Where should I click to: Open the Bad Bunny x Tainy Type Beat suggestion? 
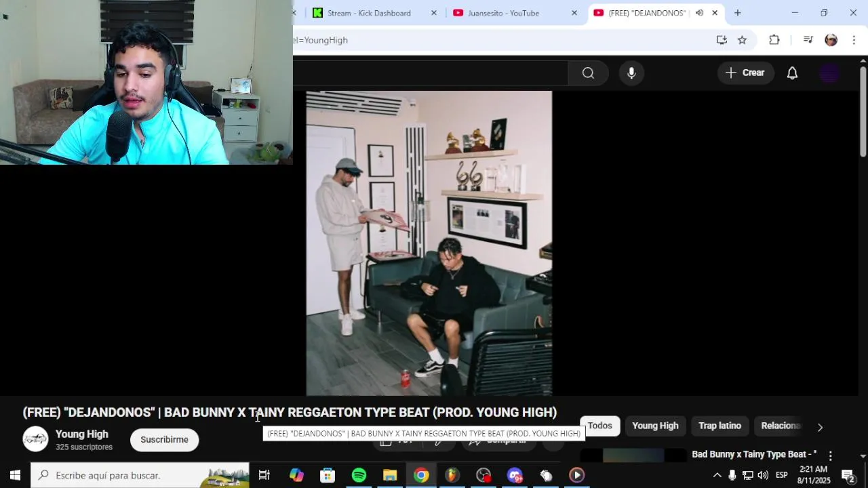pyautogui.click(x=754, y=454)
